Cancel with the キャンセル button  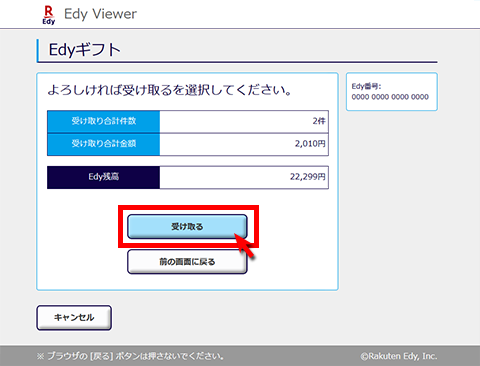[x=74, y=317]
